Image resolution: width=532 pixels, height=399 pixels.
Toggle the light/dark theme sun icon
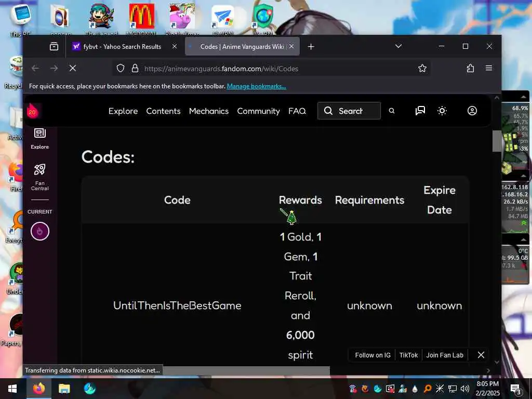point(442,111)
